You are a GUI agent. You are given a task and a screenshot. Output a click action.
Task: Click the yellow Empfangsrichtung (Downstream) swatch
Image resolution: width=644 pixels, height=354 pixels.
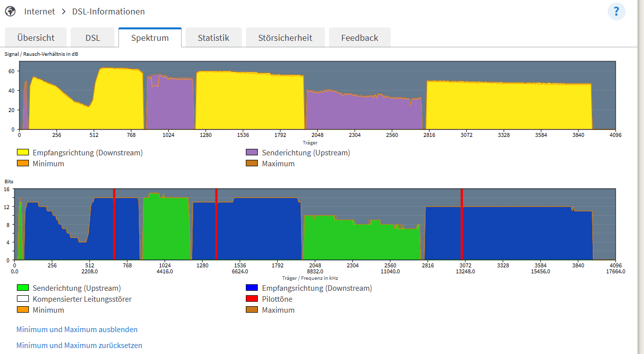point(23,153)
